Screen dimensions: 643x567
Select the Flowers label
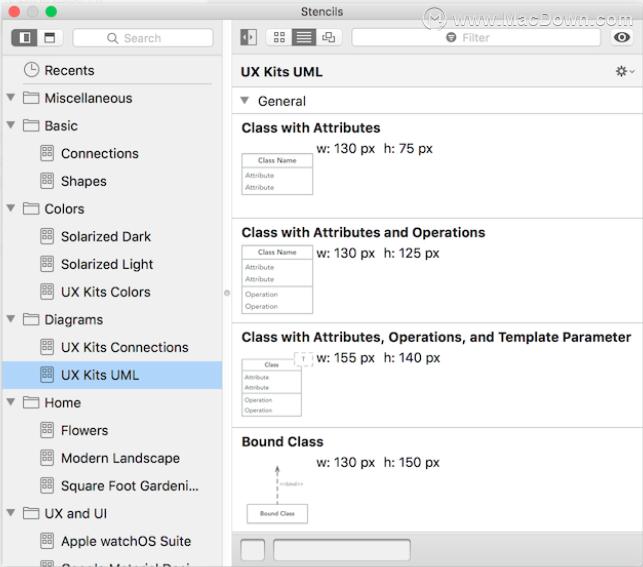(x=84, y=430)
